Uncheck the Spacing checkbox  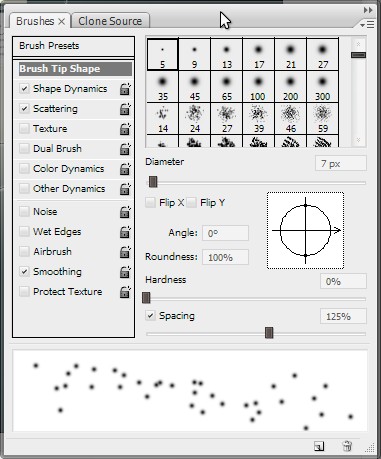click(150, 316)
